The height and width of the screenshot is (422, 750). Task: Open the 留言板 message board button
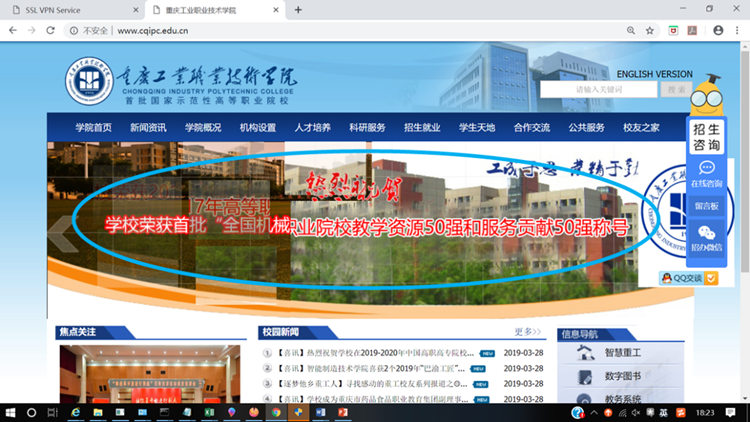706,206
